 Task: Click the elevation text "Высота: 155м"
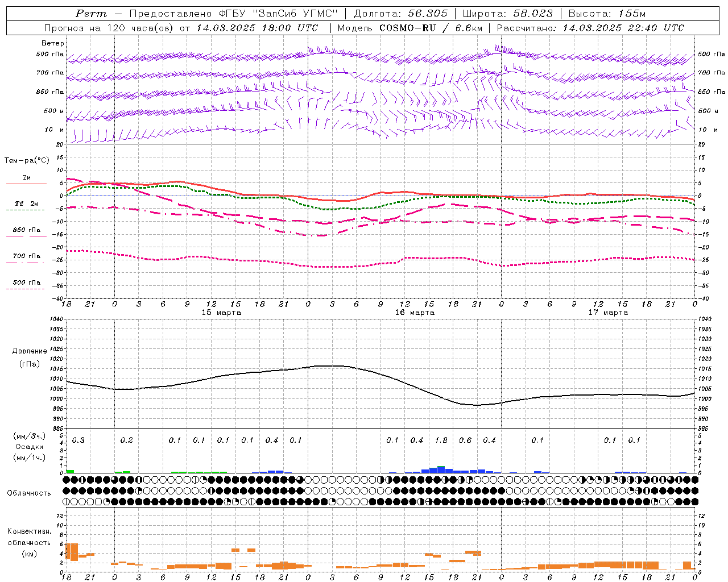coord(607,14)
